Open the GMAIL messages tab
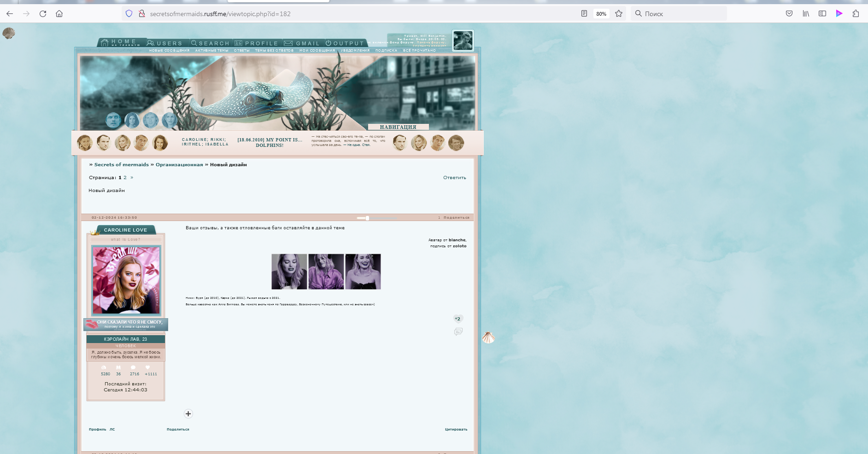Viewport: 868px width, 454px height. coord(302,43)
